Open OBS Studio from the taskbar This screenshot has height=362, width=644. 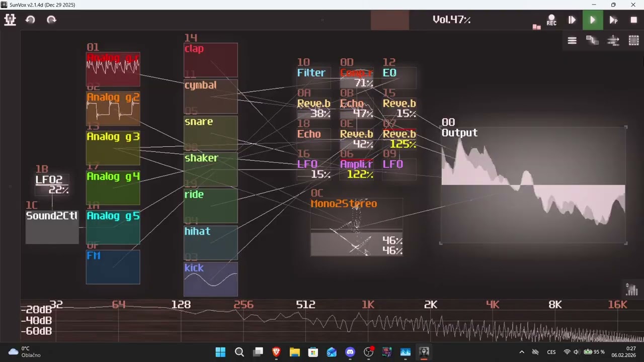pos(369,352)
